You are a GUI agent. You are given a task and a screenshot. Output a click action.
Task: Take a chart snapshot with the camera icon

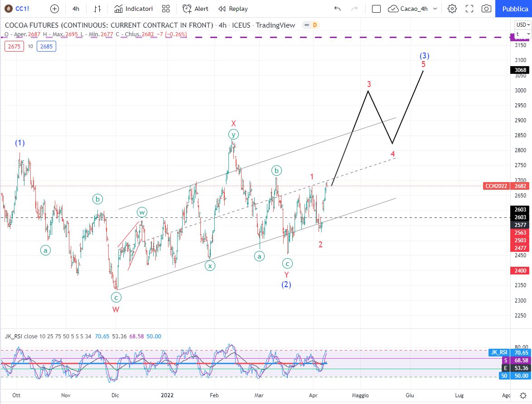pos(486,9)
